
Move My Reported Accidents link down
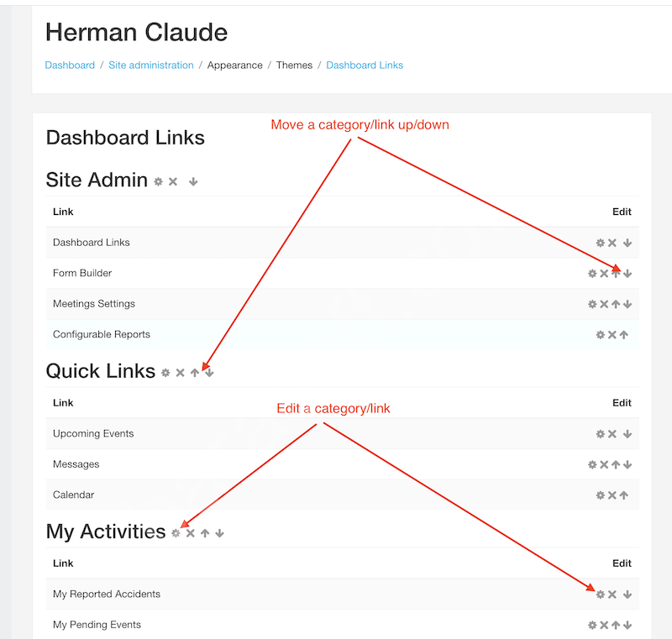tap(627, 594)
